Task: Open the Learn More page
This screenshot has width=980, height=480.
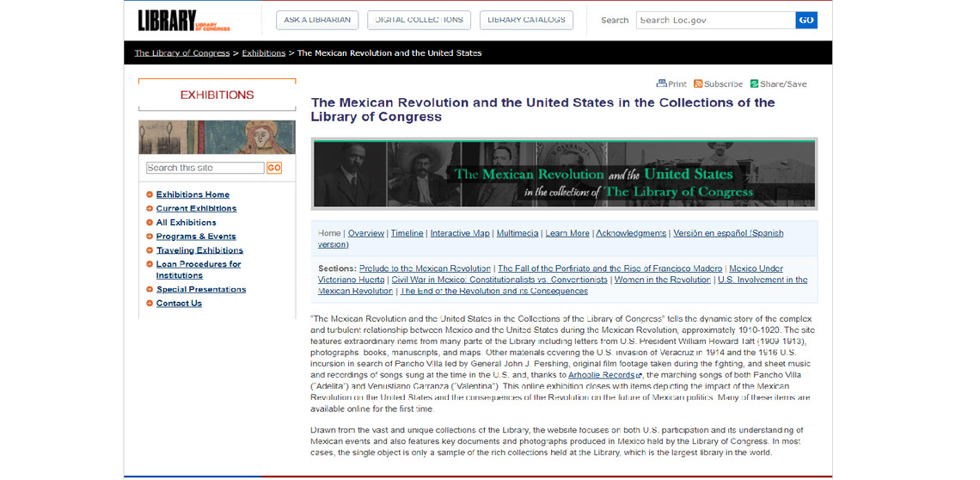Action: point(567,233)
